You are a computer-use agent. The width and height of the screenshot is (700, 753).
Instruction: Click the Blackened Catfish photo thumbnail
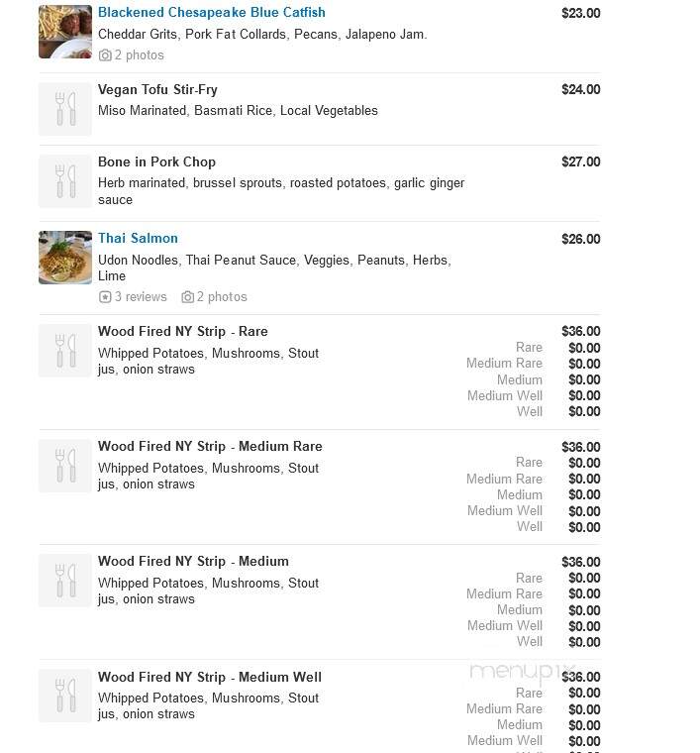(x=65, y=32)
